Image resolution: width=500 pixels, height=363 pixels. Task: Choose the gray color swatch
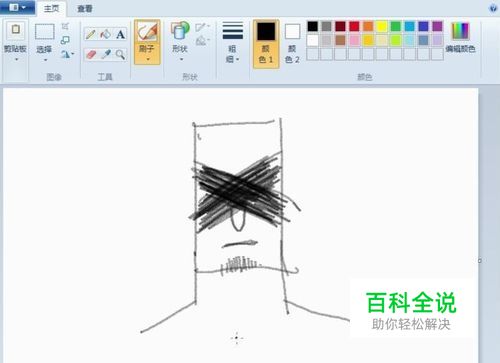click(327, 26)
